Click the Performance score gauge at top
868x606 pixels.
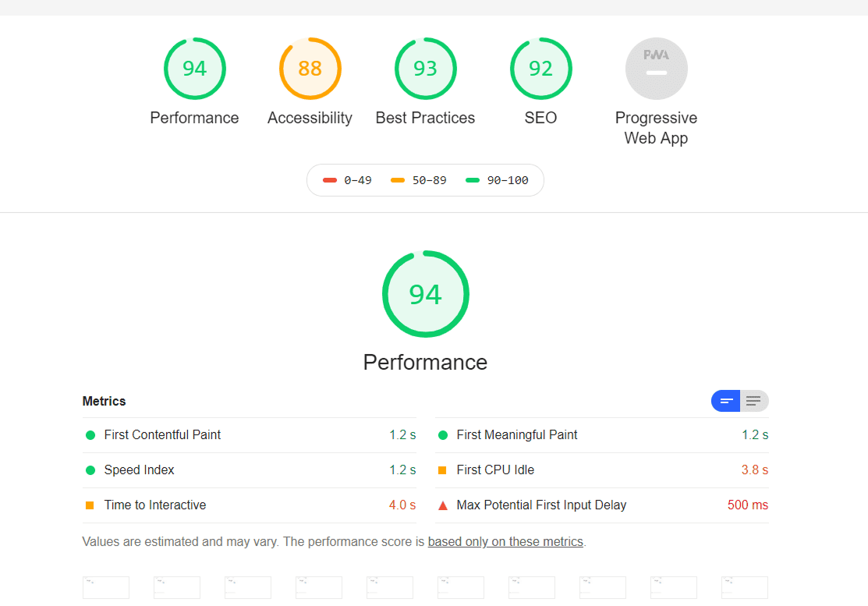coord(194,69)
